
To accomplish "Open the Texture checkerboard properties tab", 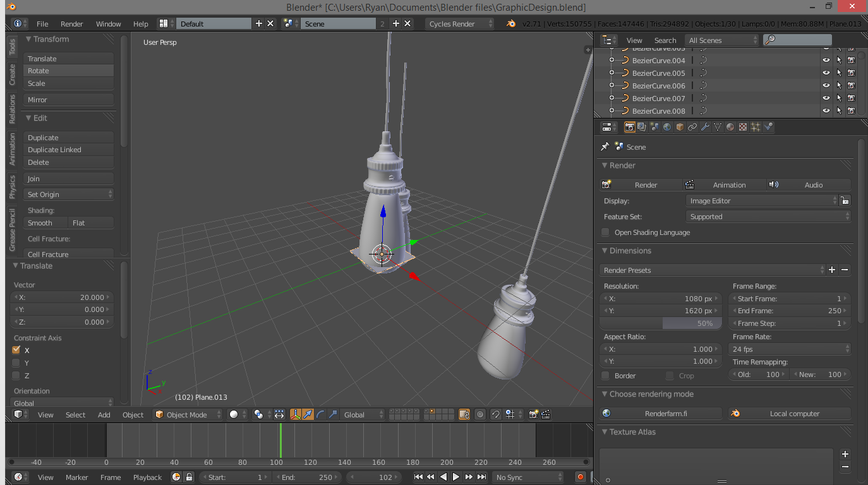I will point(743,127).
